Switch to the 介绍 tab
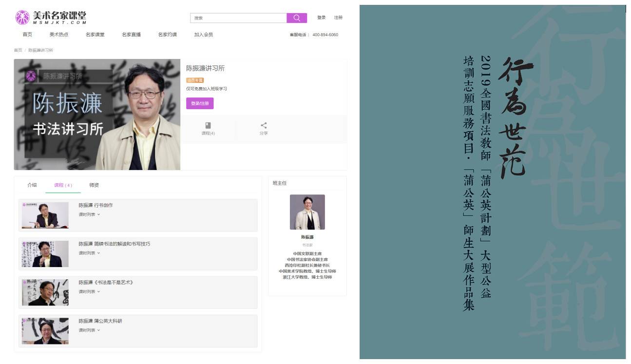This screenshot has width=631, height=364. tap(32, 185)
